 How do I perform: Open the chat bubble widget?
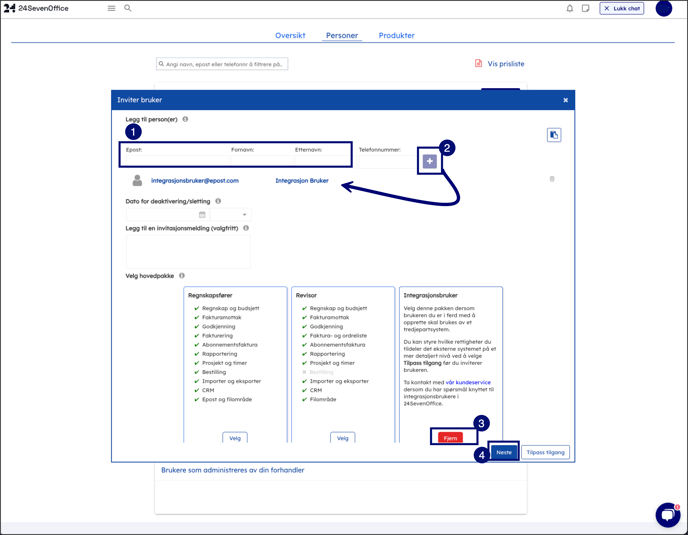click(x=667, y=514)
